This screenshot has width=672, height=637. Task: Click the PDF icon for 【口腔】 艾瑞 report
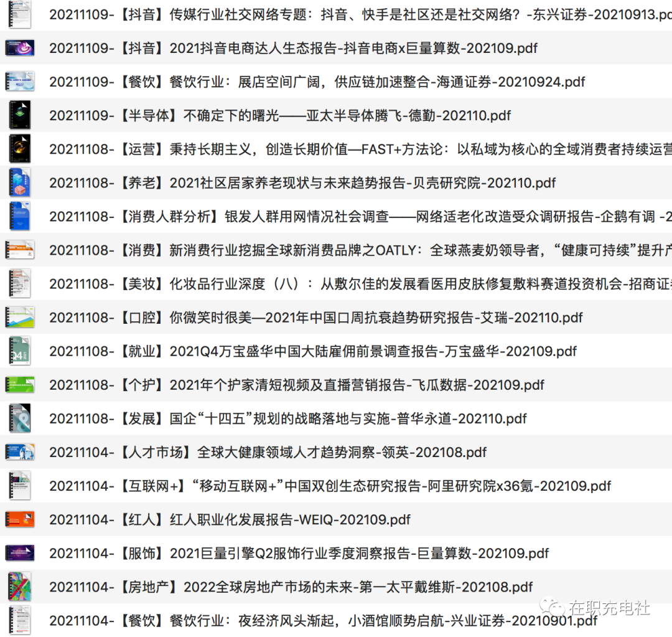click(20, 318)
